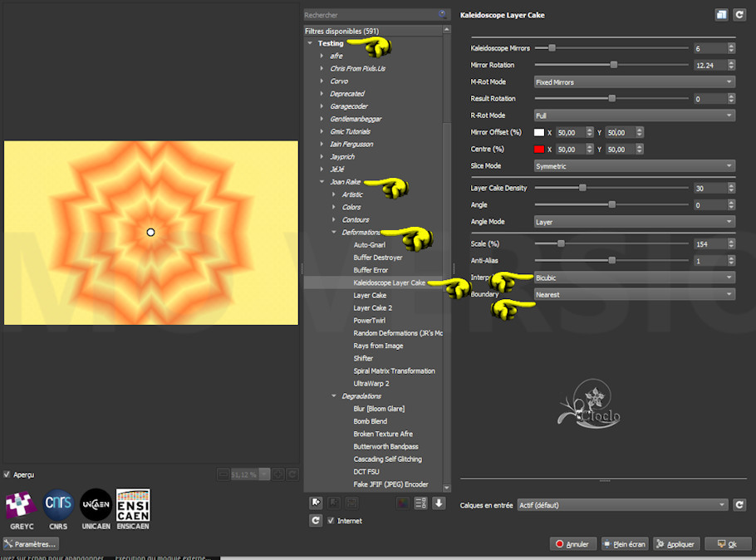756x560 pixels.
Task: Select the PowerTwirl filter in list
Action: (370, 321)
